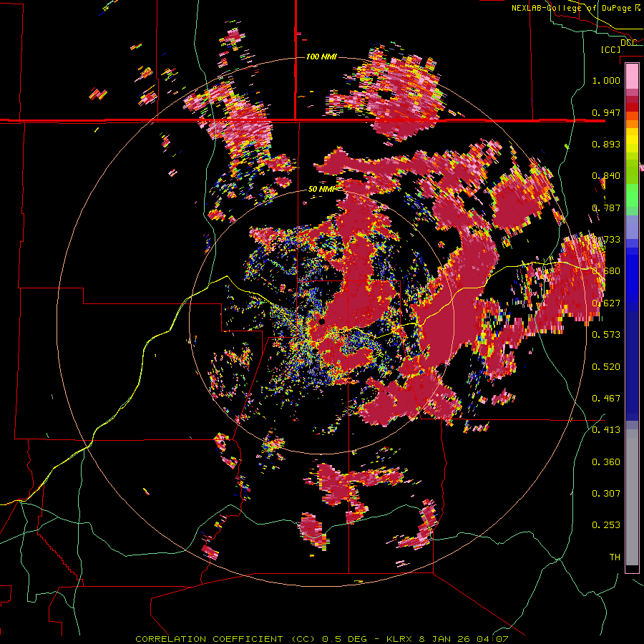
Task: Click the 0.893 legend value
Action: click(x=606, y=144)
